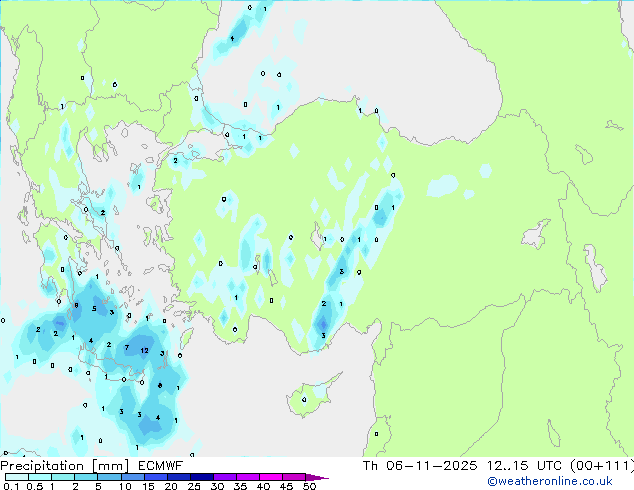Click the 'Th 06-11-2025' date text
Image resolution: width=634 pixels, height=490 pixels.
(420, 466)
